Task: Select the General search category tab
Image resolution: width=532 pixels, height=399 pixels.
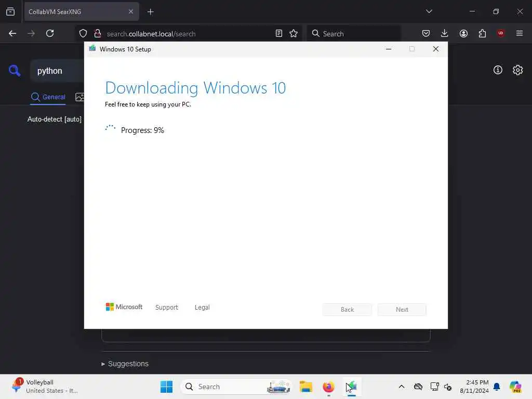Action: click(x=48, y=97)
